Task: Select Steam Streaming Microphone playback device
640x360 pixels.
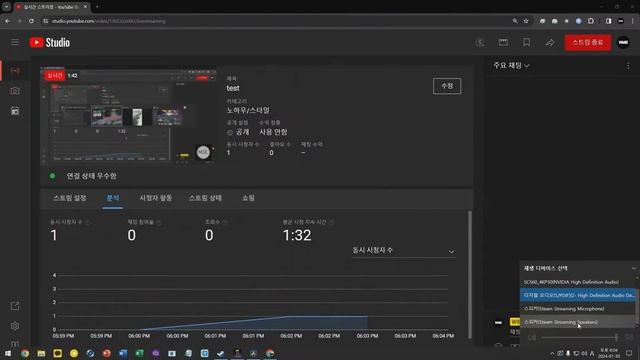Action: click(578, 309)
